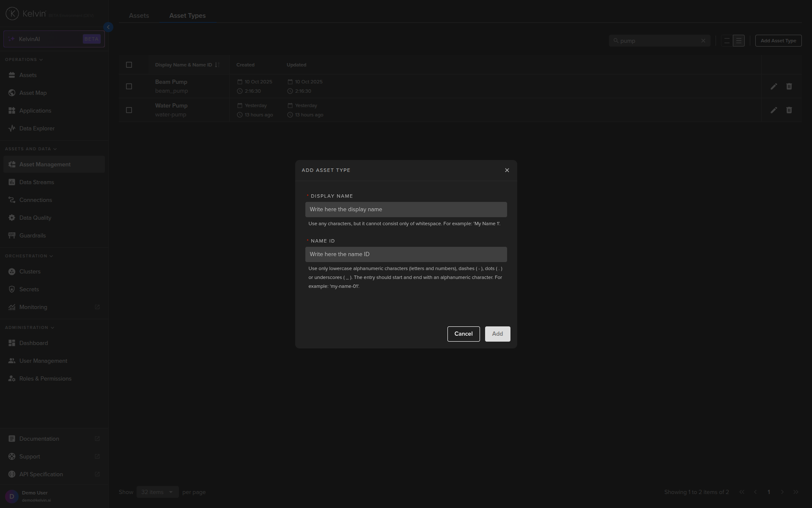Check the Beam Pump row checkbox
The width and height of the screenshot is (812, 508).
point(129,86)
